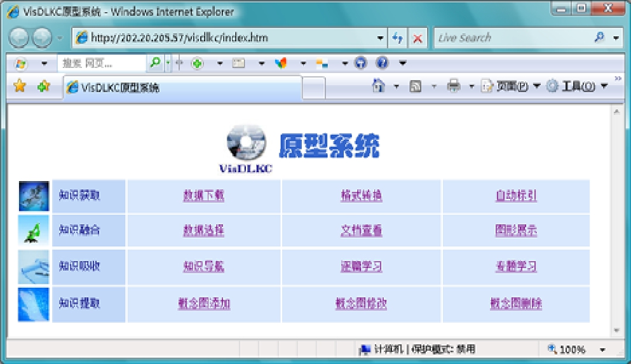Open the 数据下载 link

(203, 196)
